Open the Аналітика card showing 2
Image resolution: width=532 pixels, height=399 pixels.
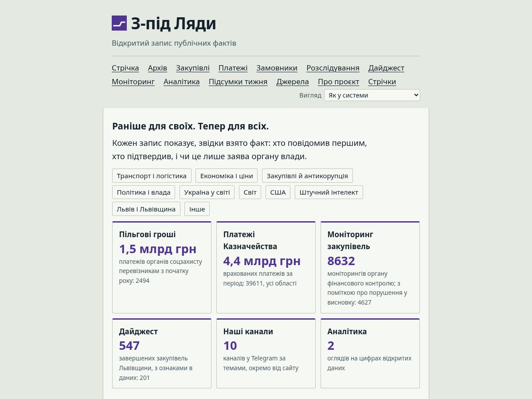(370, 353)
